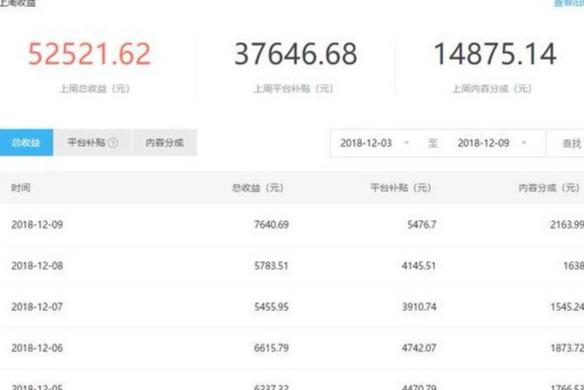Screen dimensions: 584x390
Task: Click the total earnings figure 52521.62
Action: click(x=89, y=54)
